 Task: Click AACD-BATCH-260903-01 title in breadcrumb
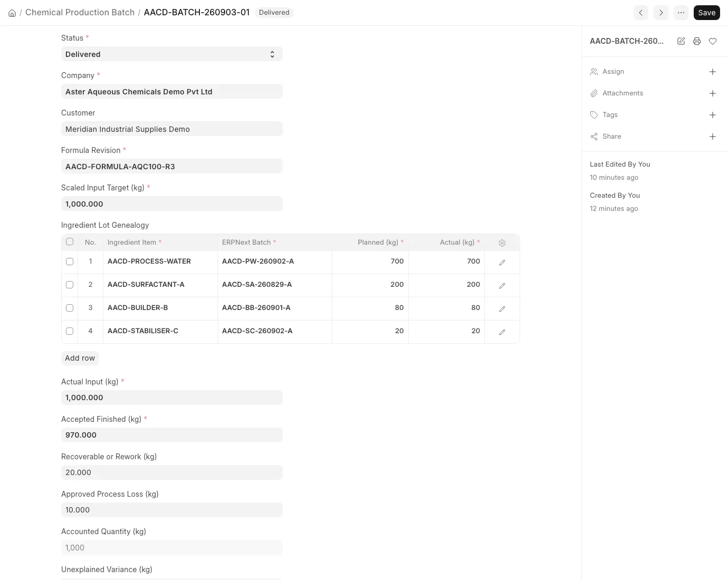coord(197,13)
